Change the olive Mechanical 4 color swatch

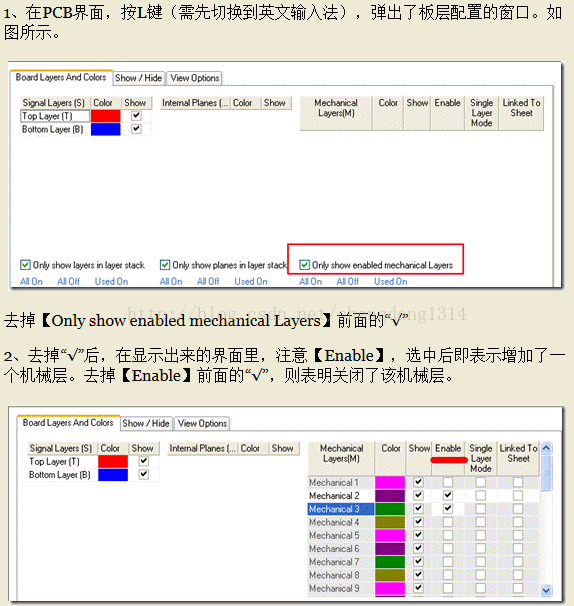click(x=390, y=522)
